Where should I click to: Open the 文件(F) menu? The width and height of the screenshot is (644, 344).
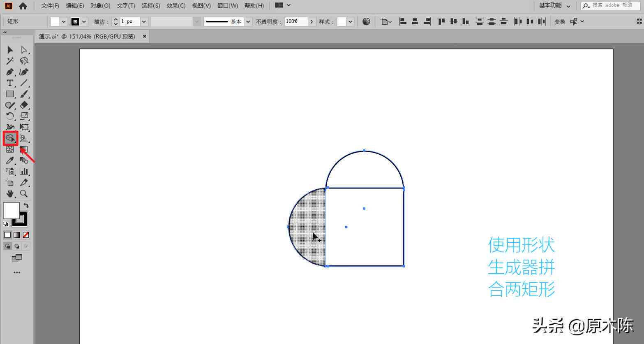pos(50,6)
